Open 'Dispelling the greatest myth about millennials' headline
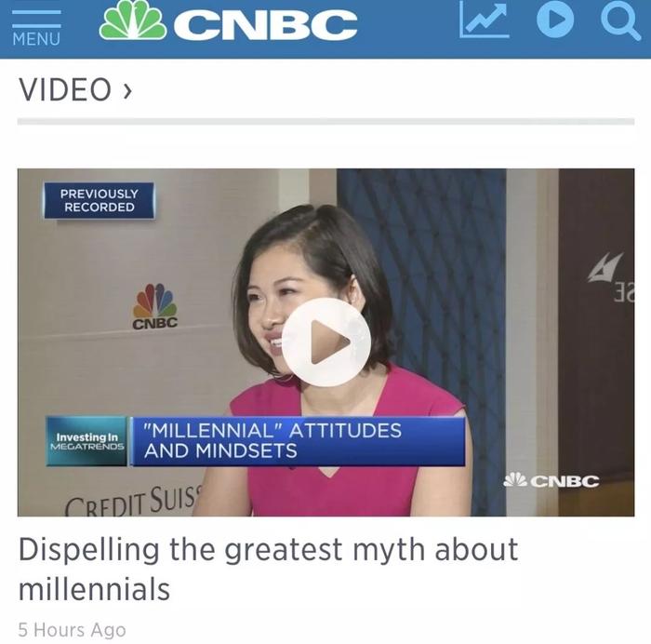Screen dimensions: 651x644 (268, 569)
